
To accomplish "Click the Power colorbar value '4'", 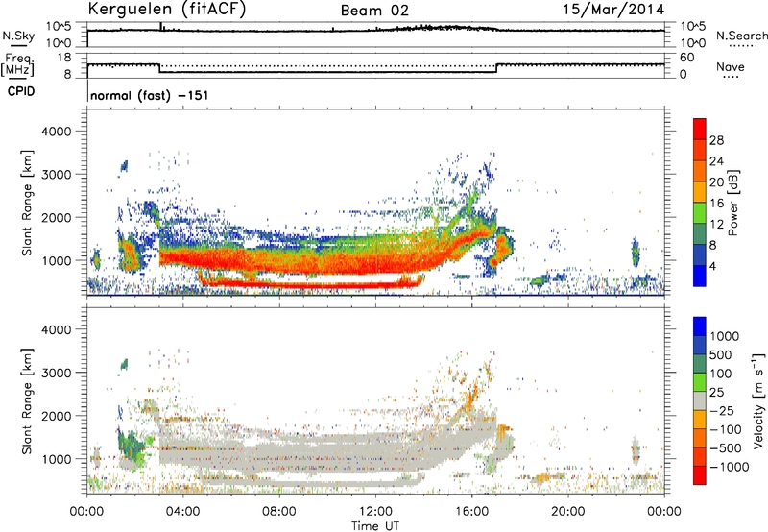I will 712,266.
